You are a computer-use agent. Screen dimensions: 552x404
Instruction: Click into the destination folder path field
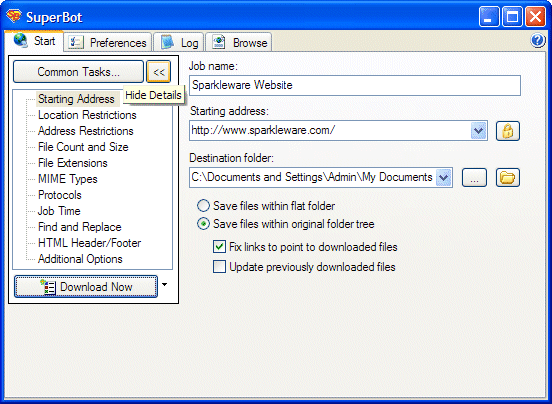click(313, 177)
